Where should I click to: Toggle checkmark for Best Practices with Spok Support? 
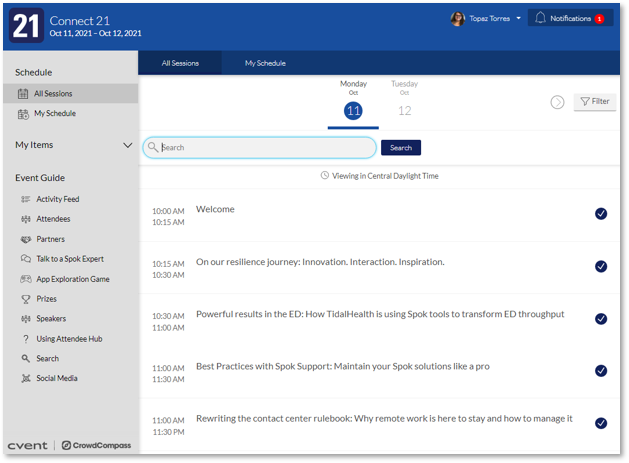coord(600,371)
